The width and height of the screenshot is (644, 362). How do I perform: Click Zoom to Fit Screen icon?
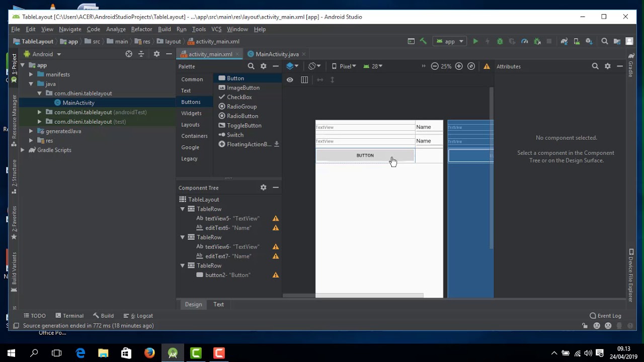tap(471, 66)
